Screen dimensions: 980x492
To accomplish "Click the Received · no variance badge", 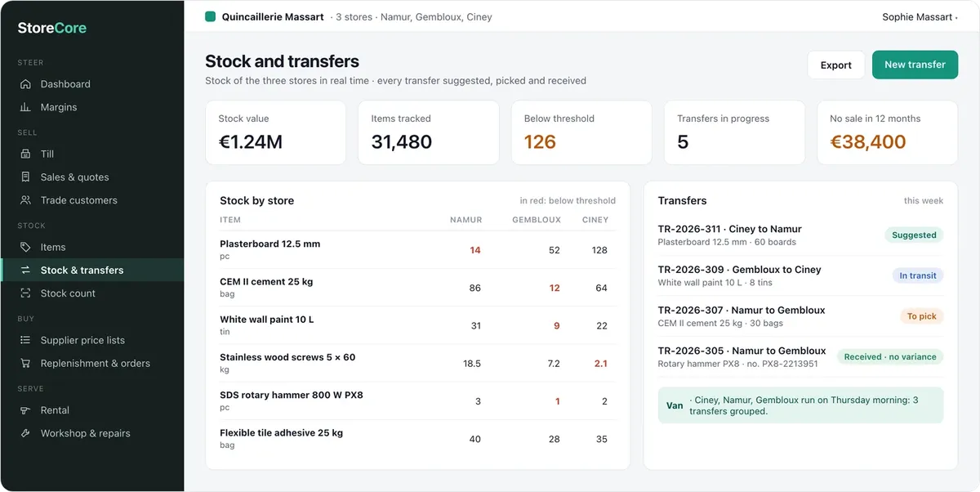I will [890, 357].
